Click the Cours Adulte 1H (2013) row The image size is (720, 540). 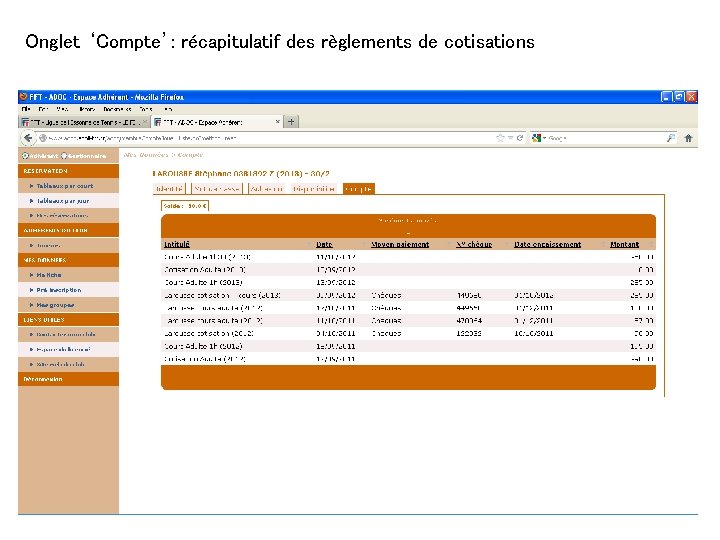click(x=408, y=282)
